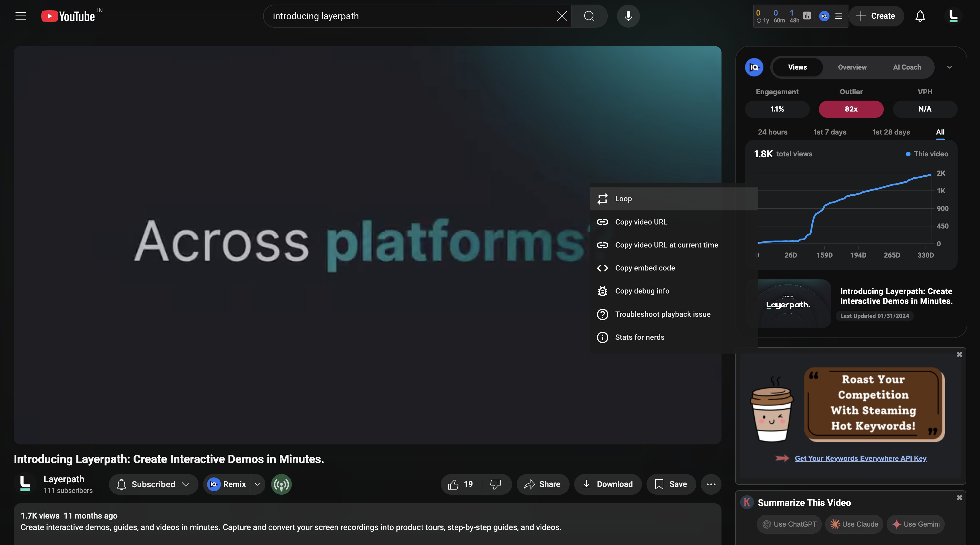
Task: Choose Troubleshoot playback issue
Action: (x=674, y=314)
